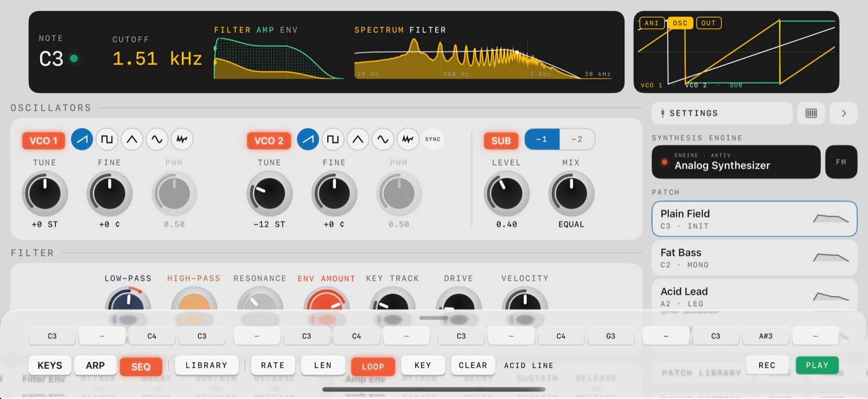Set the sub oscillator octave to -1

click(542, 139)
